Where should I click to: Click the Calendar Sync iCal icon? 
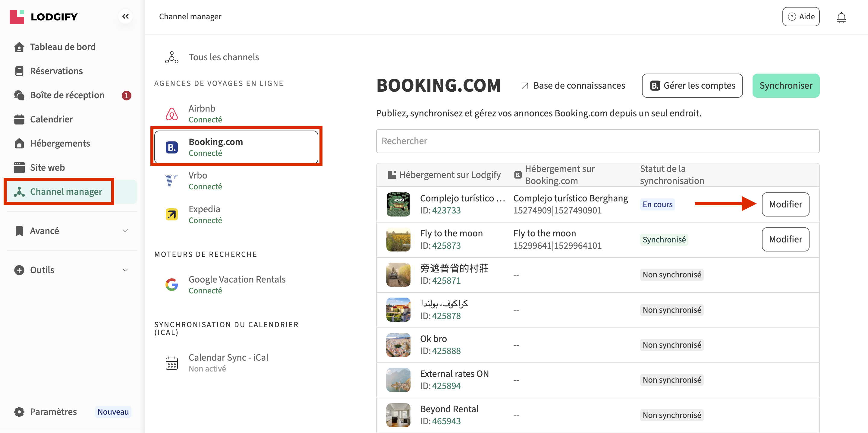click(x=171, y=363)
